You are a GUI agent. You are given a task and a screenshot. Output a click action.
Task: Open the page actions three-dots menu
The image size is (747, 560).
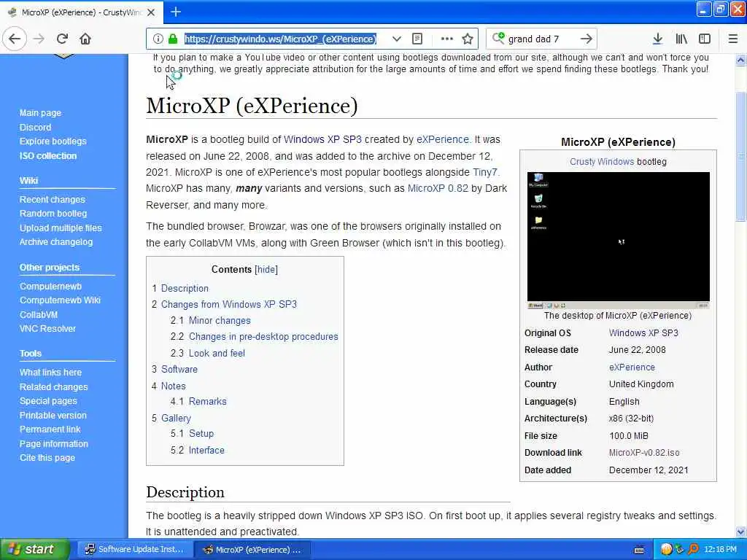pyautogui.click(x=447, y=39)
